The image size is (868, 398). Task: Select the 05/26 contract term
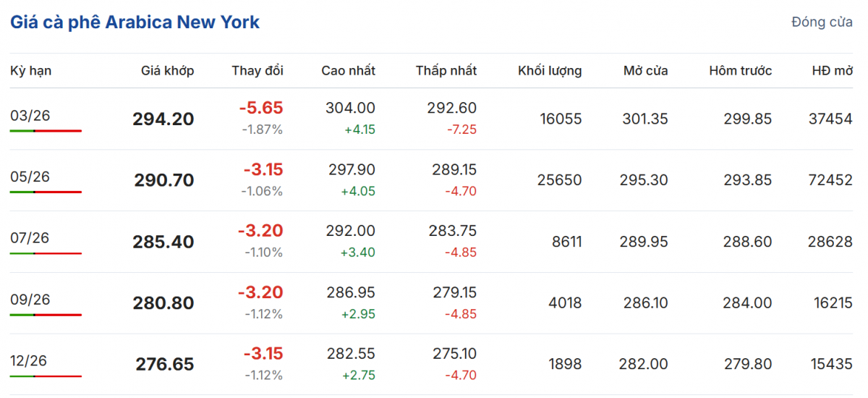click(30, 177)
